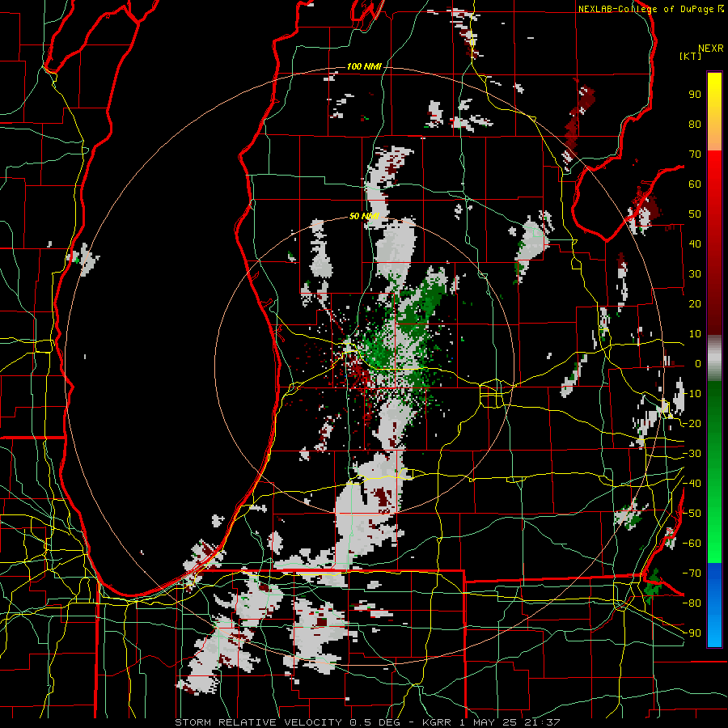
Task: Click the -20 tick label on the scale
Action: point(692,424)
